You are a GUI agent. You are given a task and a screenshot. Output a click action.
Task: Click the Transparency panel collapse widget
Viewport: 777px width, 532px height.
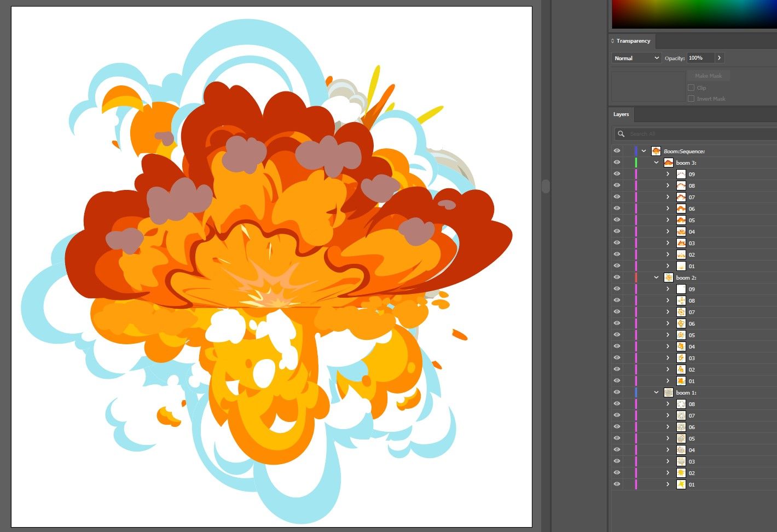tap(612, 41)
